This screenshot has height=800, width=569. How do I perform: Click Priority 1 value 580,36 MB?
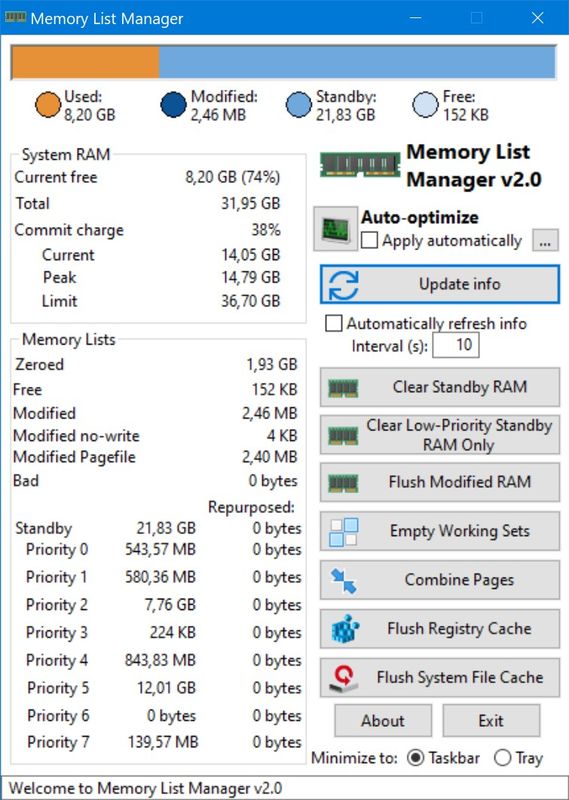(160, 577)
